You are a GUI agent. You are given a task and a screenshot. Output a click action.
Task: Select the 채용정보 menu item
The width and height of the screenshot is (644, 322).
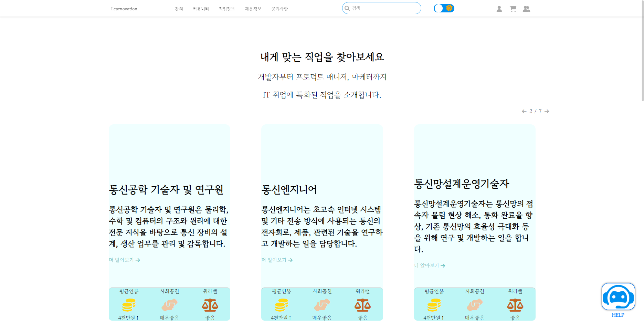pyautogui.click(x=253, y=9)
